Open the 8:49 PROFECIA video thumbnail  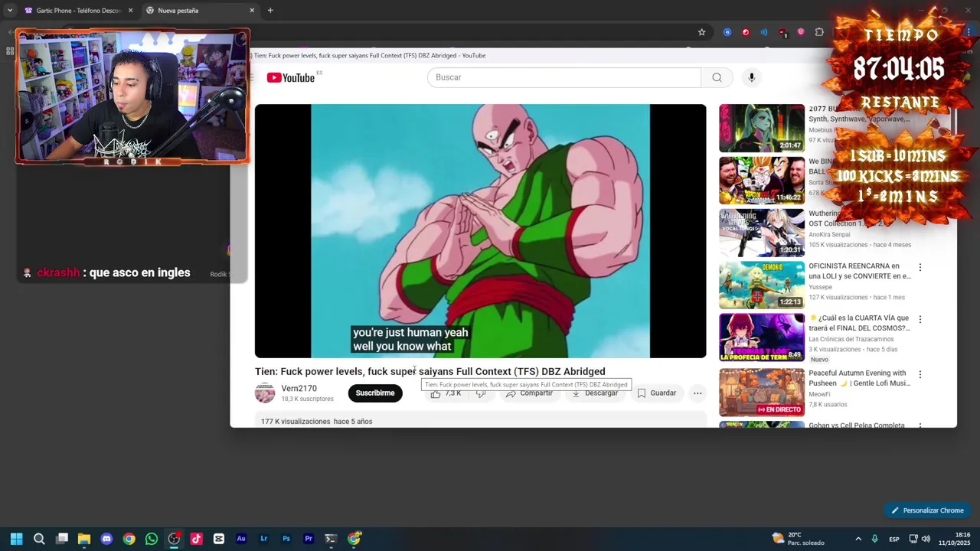[762, 337]
